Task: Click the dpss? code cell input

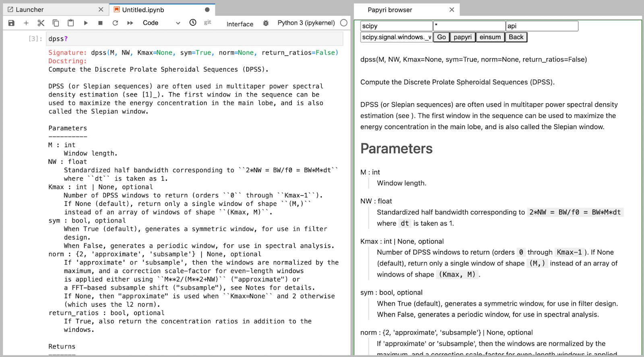Action: click(x=195, y=39)
